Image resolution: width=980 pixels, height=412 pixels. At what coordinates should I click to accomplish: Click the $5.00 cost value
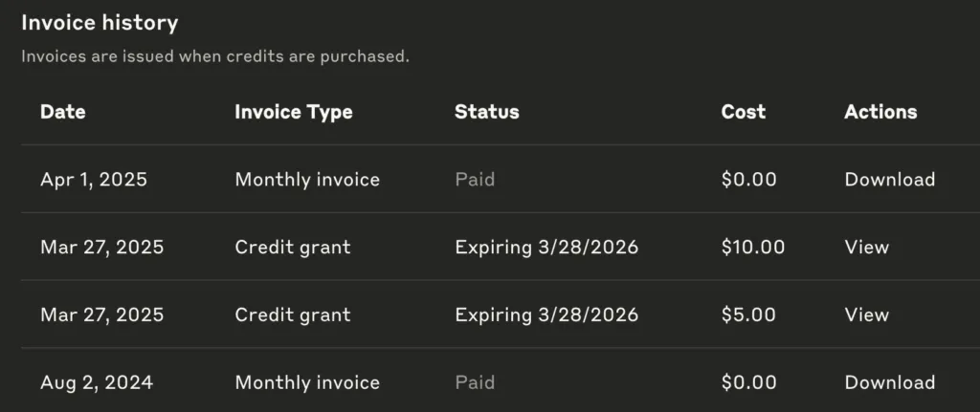[x=748, y=314]
